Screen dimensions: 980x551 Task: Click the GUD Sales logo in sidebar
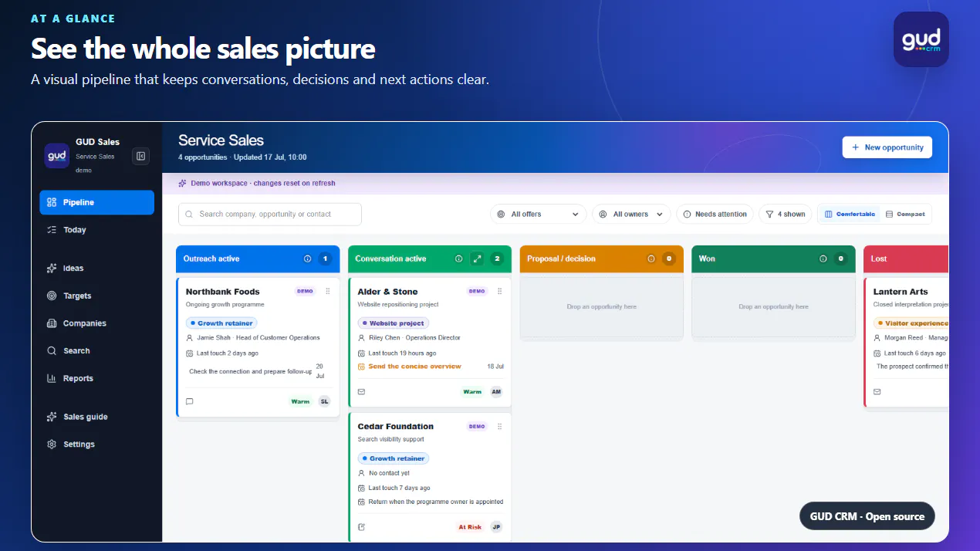pos(57,156)
